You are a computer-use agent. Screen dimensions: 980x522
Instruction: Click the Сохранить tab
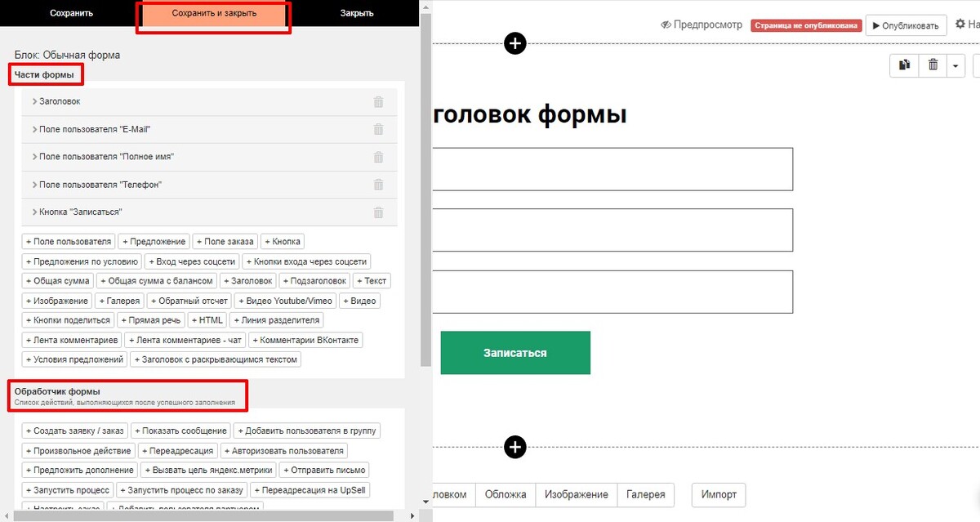click(71, 13)
